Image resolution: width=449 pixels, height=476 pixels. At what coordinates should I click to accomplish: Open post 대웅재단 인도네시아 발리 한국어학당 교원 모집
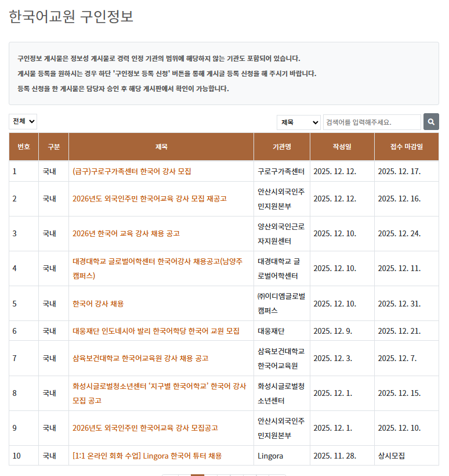(156, 331)
